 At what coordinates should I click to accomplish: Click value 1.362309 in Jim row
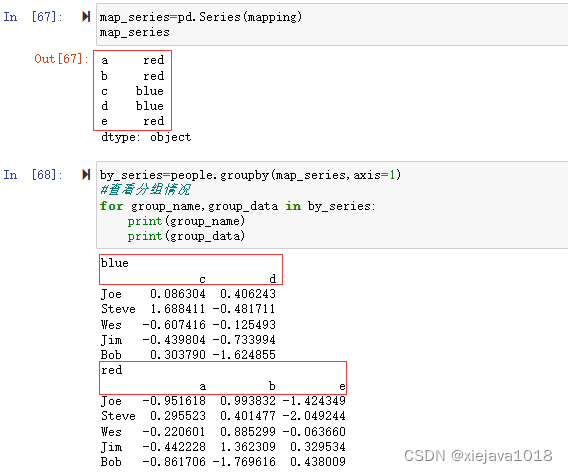tap(248, 447)
